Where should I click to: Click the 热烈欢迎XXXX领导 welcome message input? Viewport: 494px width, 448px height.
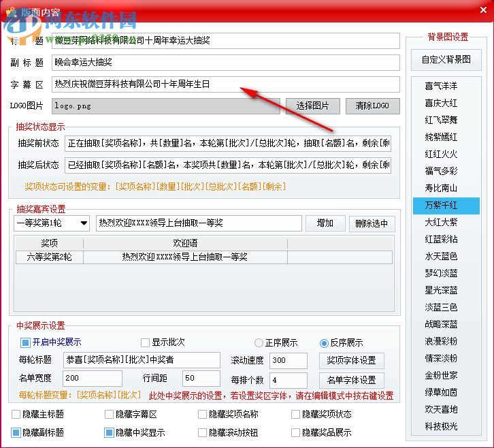pos(199,223)
